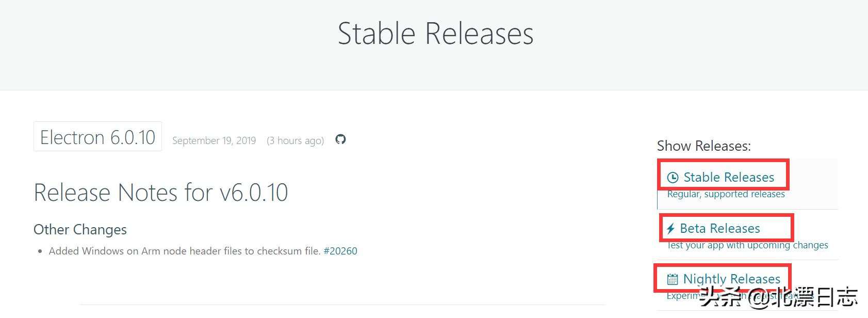This screenshot has height=318, width=868.
Task: Show the Nightly Releases list
Action: pyautogui.click(x=731, y=279)
